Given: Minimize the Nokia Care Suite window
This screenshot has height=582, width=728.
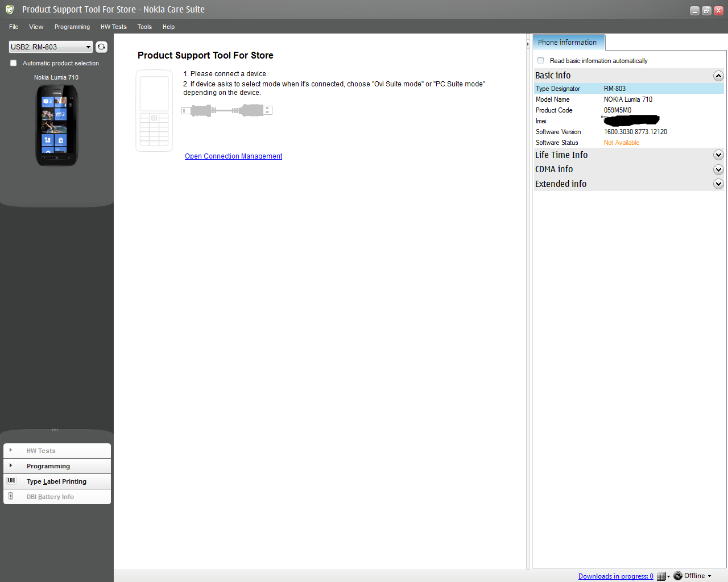Looking at the screenshot, I should coord(694,10).
